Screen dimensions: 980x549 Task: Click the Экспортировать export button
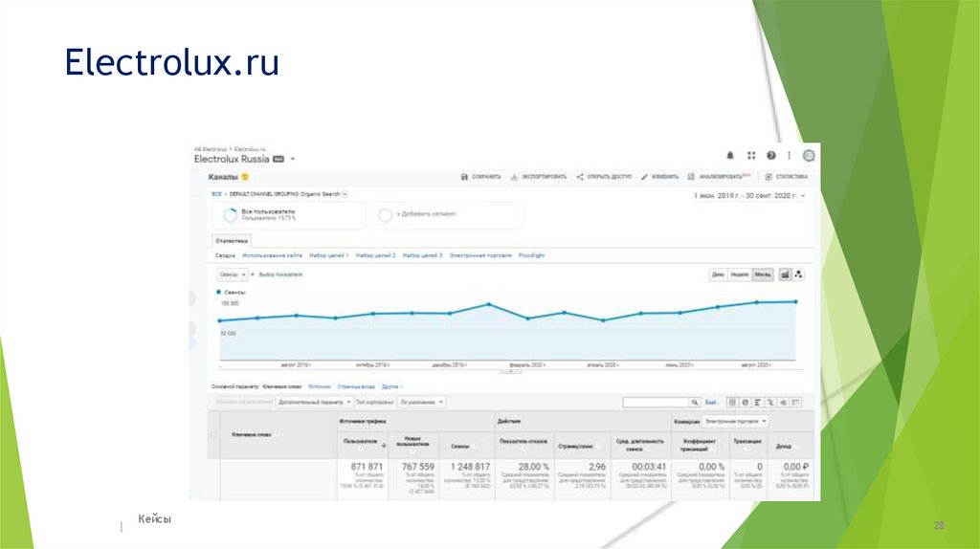pos(538,177)
